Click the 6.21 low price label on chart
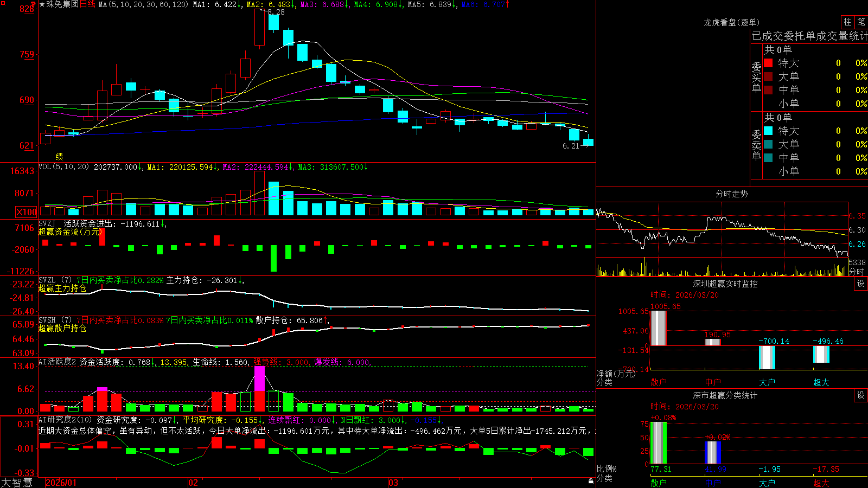 tap(571, 146)
